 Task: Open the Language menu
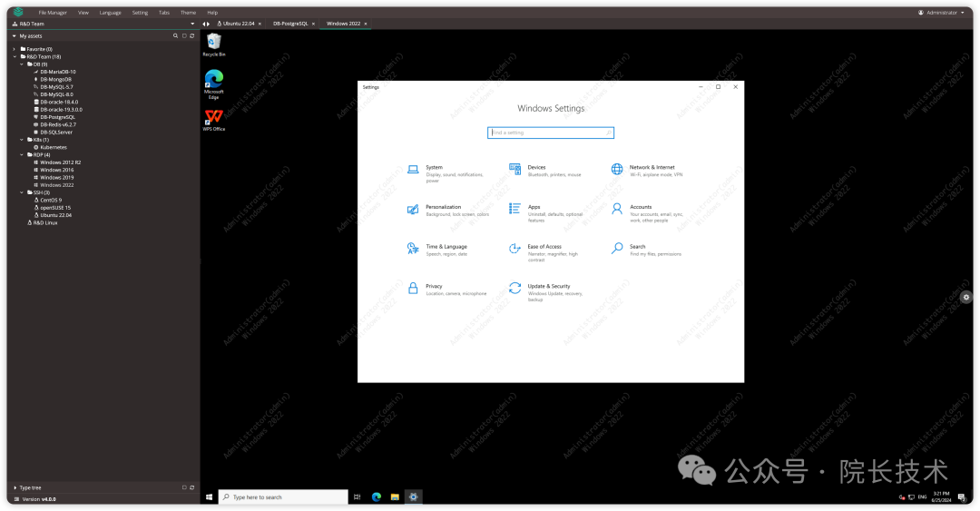tap(110, 13)
